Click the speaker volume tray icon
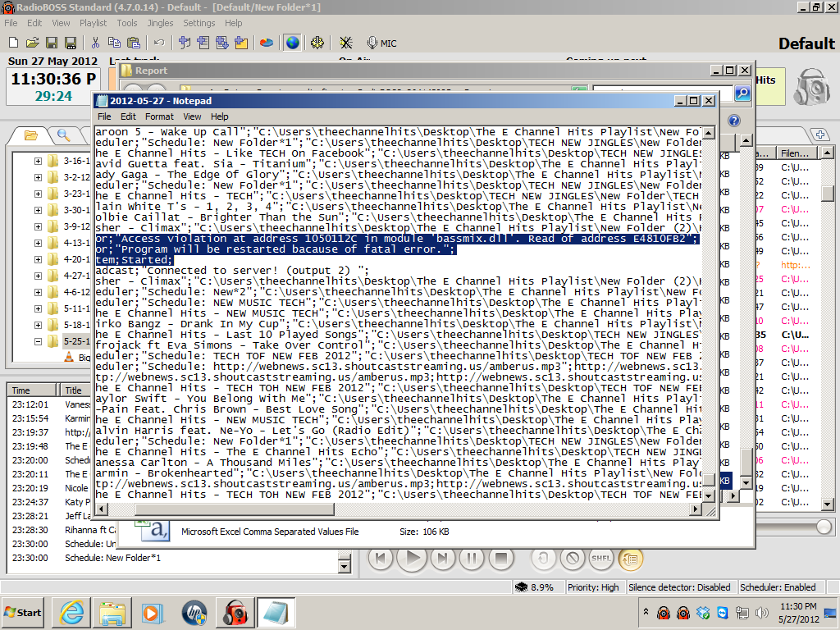 pos(761,612)
